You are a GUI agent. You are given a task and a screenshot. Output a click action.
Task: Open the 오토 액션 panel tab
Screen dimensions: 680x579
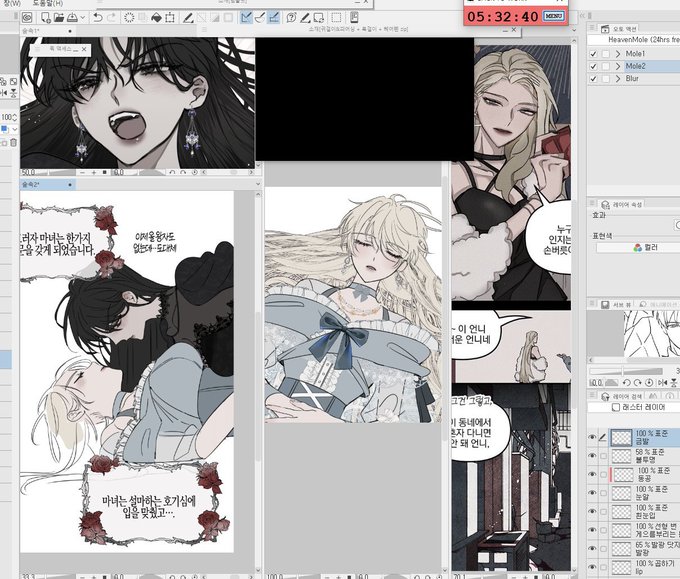[619, 29]
